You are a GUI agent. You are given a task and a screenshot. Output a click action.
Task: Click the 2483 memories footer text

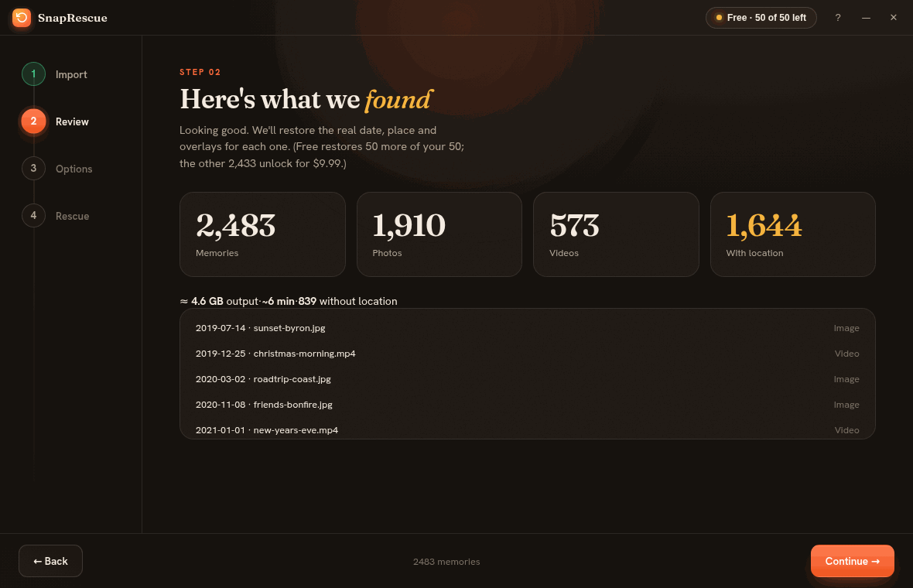(446, 561)
